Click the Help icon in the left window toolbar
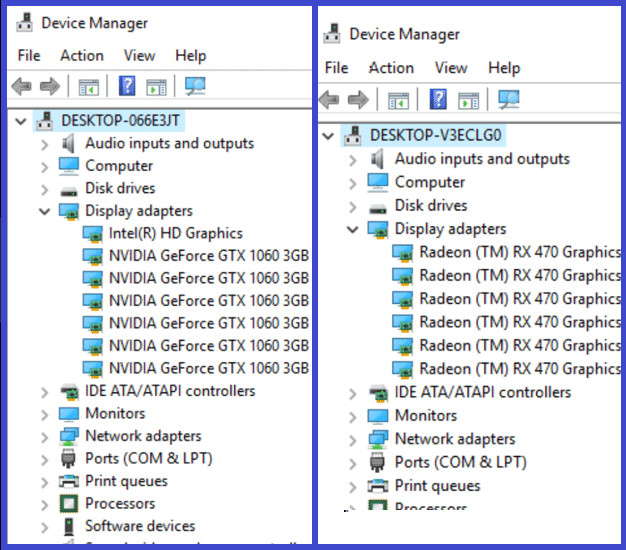626x550 pixels. pyautogui.click(x=128, y=86)
